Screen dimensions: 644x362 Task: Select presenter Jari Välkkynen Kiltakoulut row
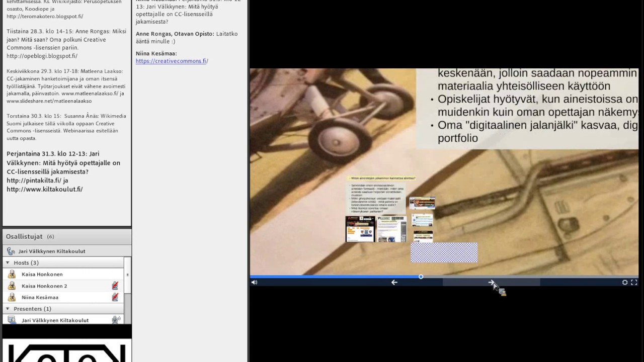pos(63,320)
